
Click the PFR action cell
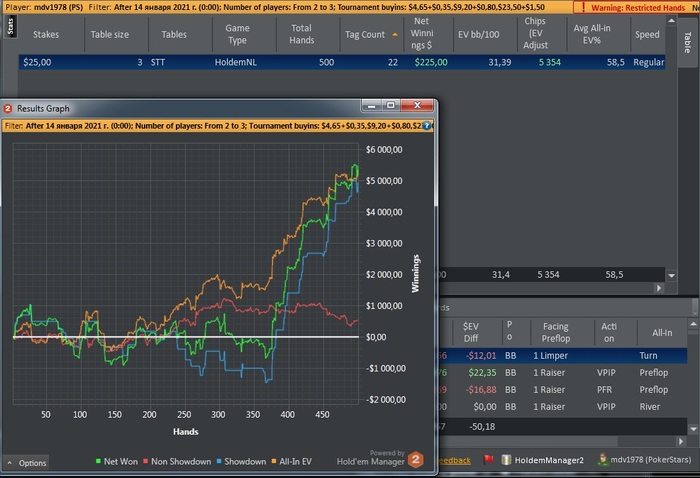click(604, 390)
